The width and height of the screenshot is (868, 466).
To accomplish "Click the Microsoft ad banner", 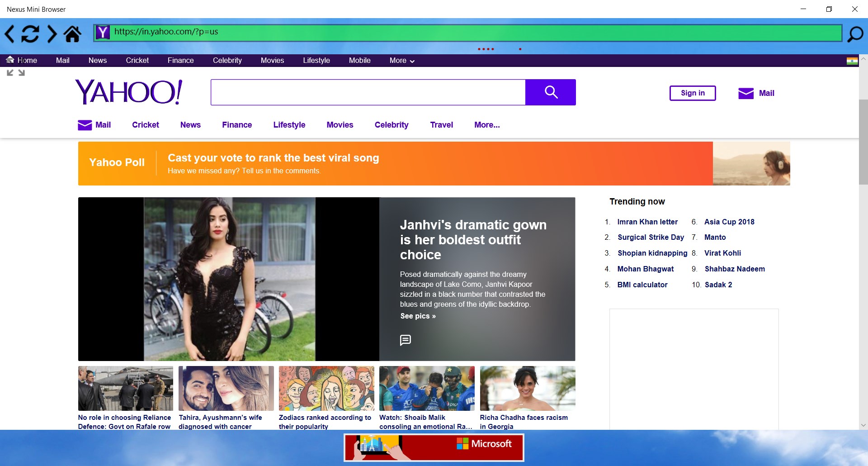I will click(434, 447).
